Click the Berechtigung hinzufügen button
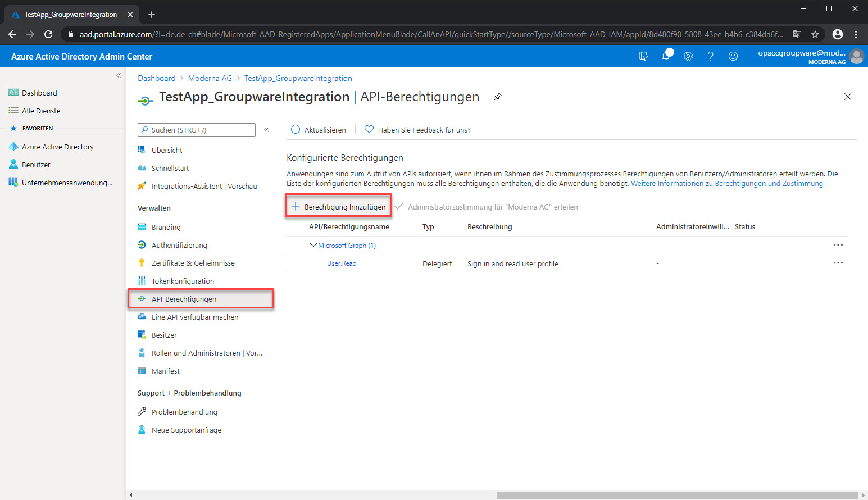 (x=339, y=207)
